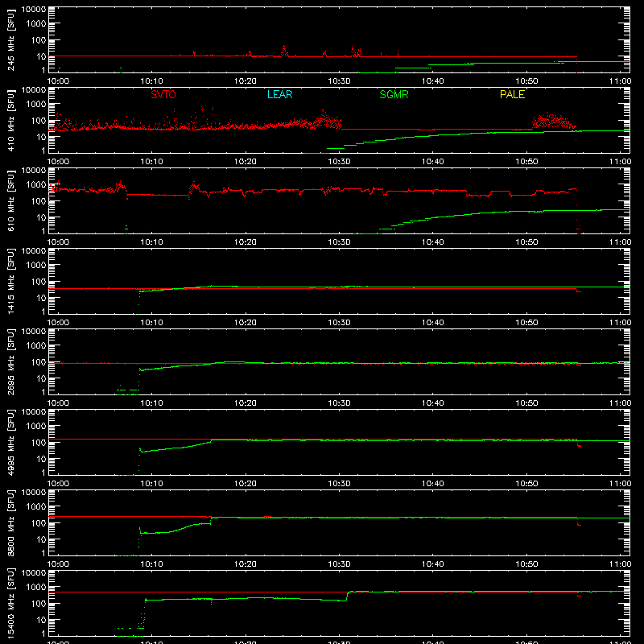Select the 245 MHz [SFU] axis title
Screen dimensions: 644x644
click(x=11, y=39)
